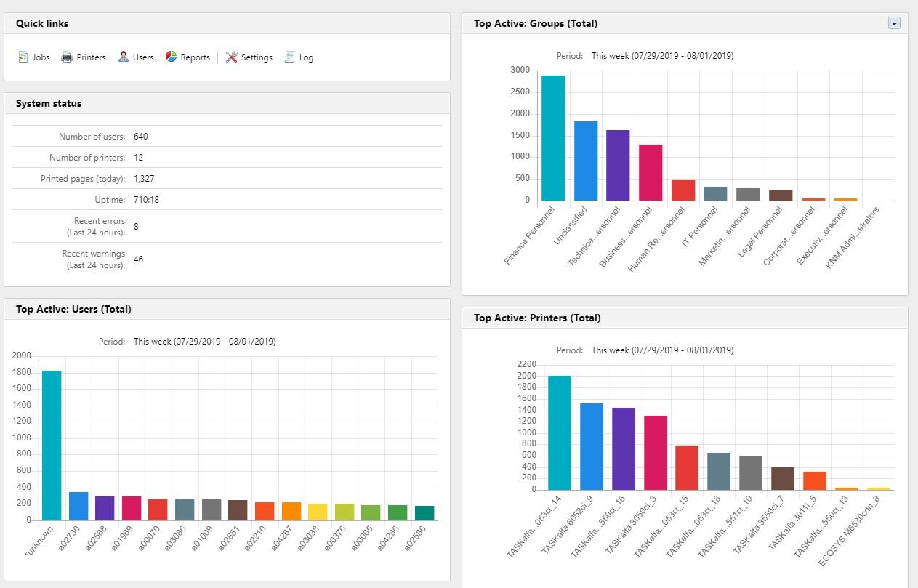Open the Jobs quick link
The height and width of the screenshot is (588, 918).
click(x=41, y=57)
